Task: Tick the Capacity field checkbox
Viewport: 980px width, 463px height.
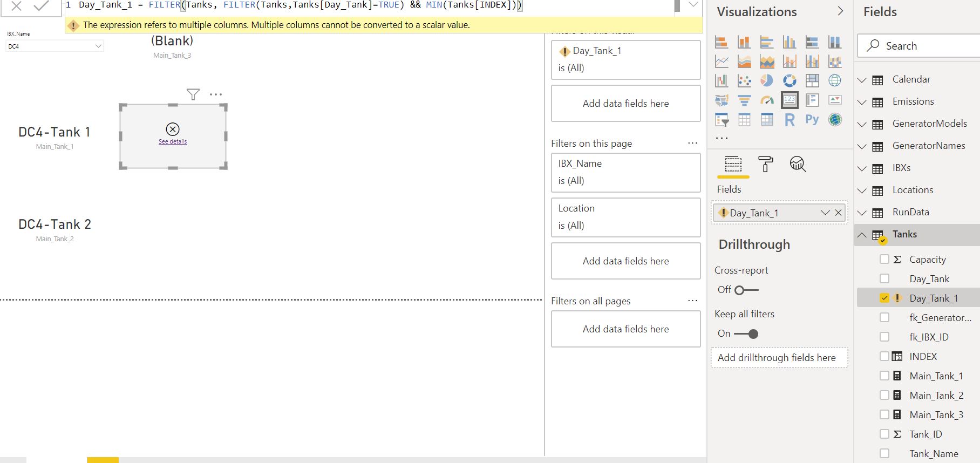Action: point(884,259)
